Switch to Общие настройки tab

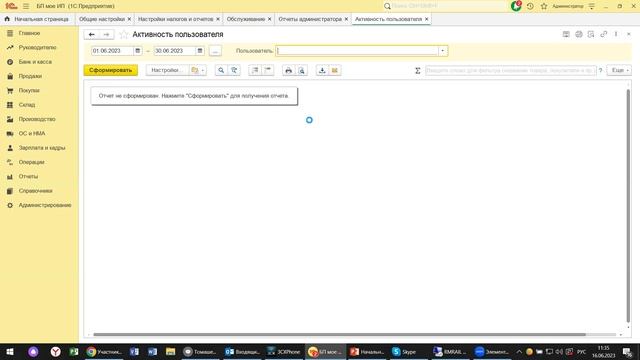point(102,19)
